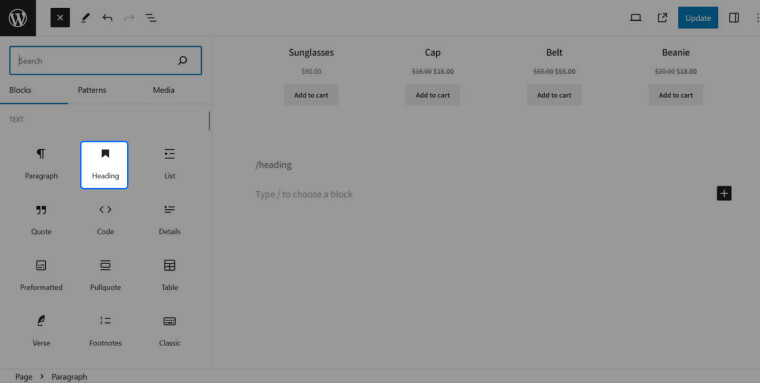Close the block inserter panel
The height and width of the screenshot is (383, 760).
coord(60,18)
